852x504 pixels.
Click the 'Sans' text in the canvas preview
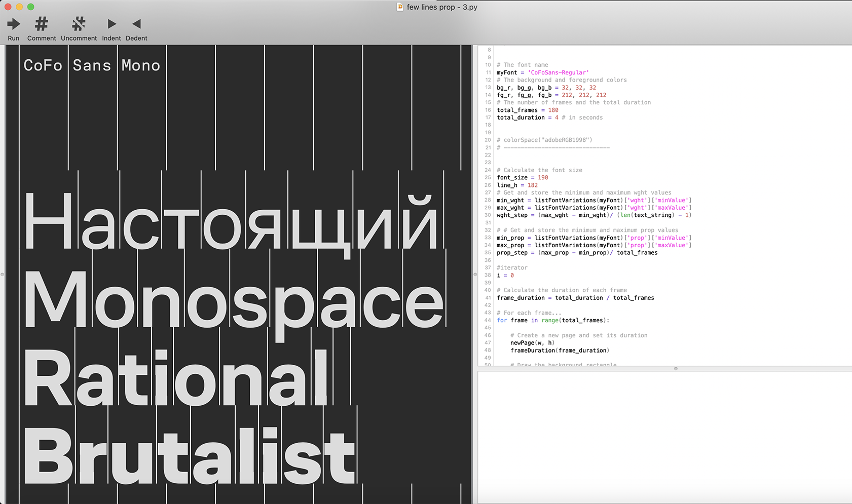point(92,65)
